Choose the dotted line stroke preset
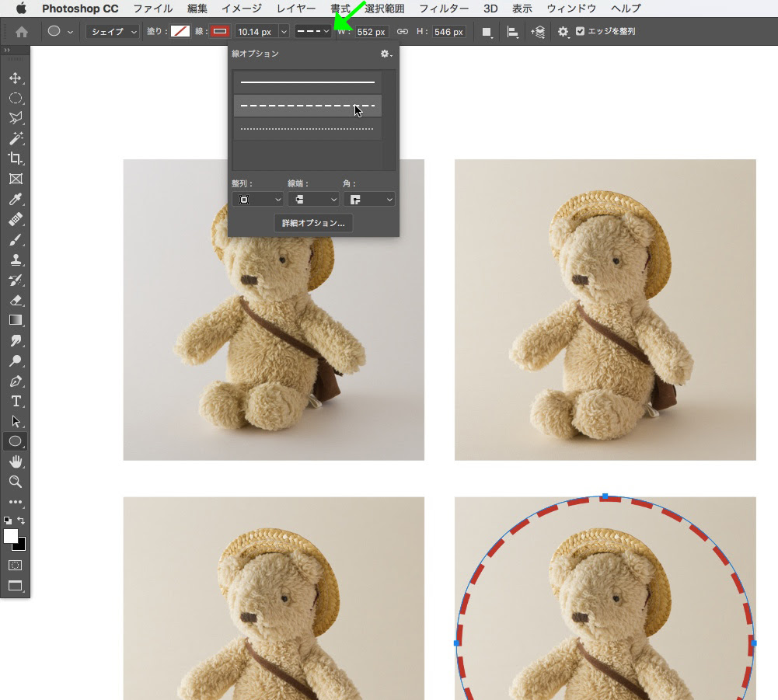 tap(308, 129)
